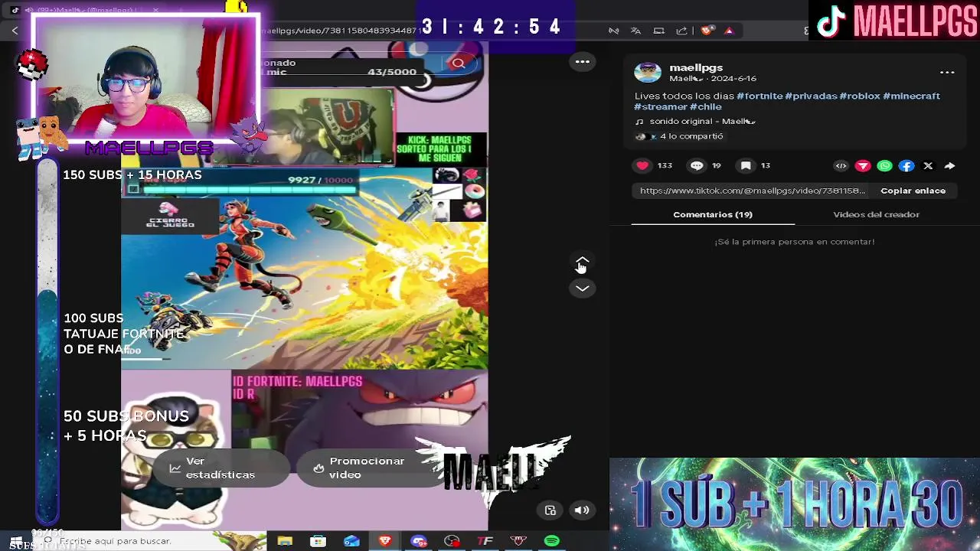Click the embed code icon

pyautogui.click(x=841, y=166)
